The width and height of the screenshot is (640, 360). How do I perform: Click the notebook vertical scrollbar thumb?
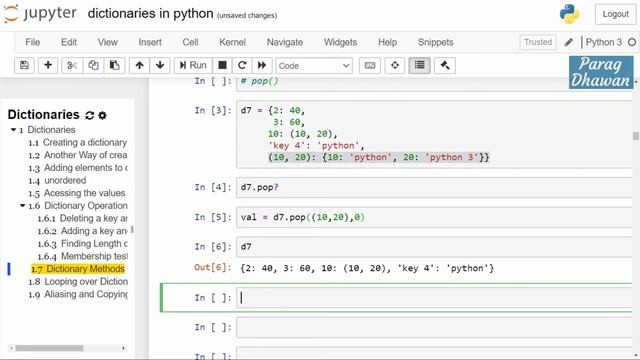(x=636, y=136)
